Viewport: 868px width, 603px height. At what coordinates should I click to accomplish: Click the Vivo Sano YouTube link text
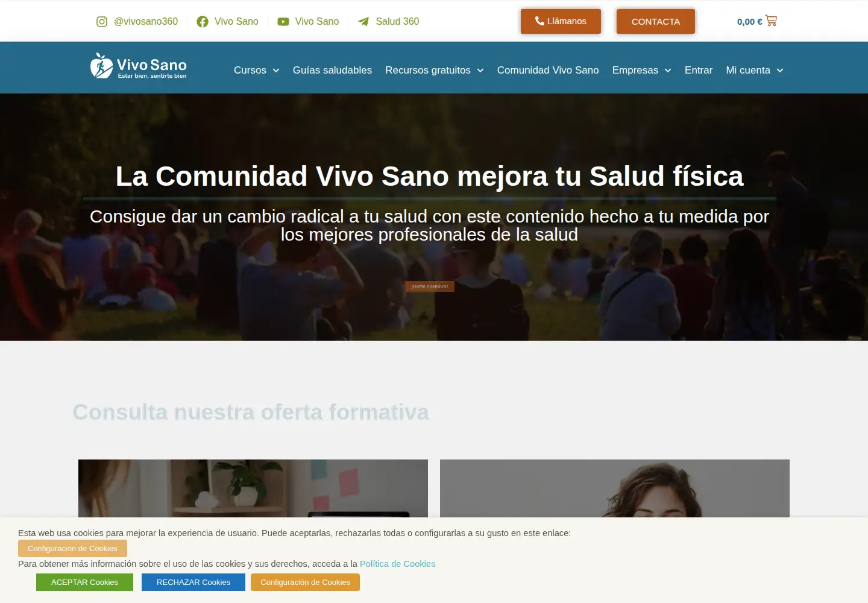click(317, 22)
